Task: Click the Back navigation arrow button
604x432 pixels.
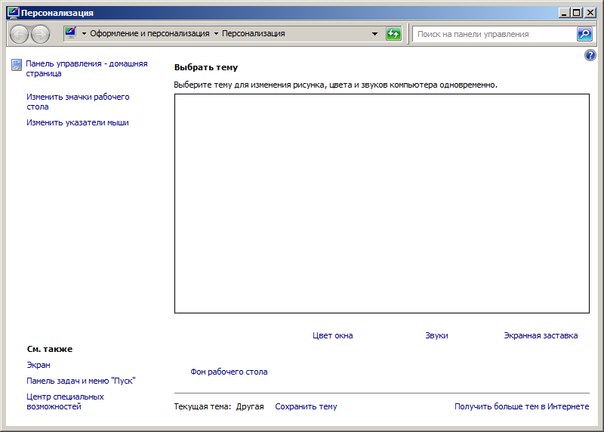Action: pyautogui.click(x=19, y=34)
